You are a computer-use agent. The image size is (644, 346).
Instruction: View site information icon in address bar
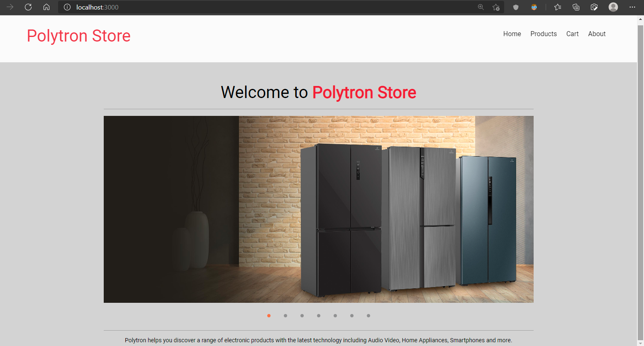(67, 7)
